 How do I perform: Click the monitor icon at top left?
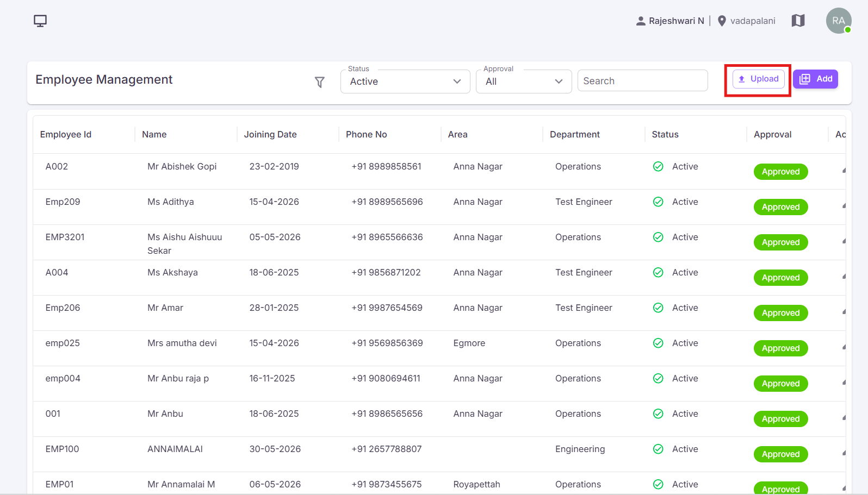point(40,21)
